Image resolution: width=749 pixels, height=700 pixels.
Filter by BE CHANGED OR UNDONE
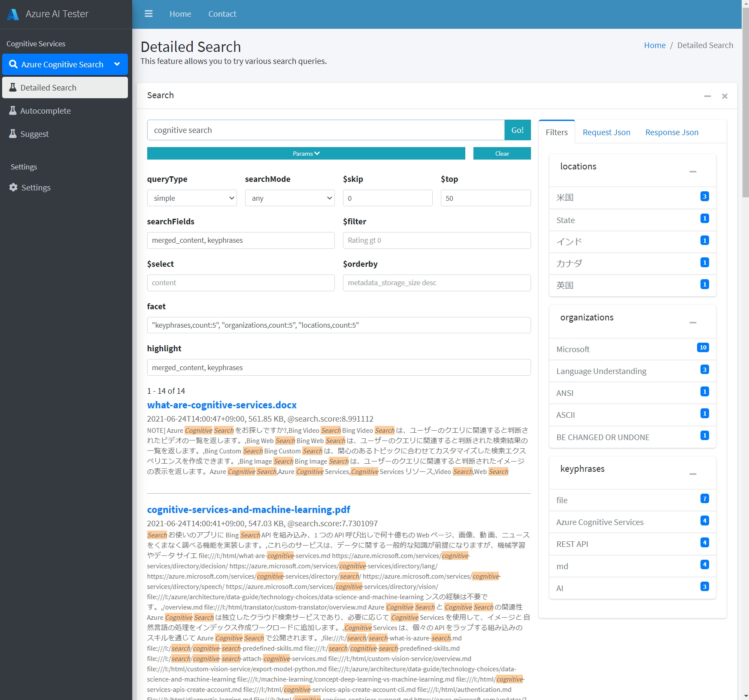(633, 437)
